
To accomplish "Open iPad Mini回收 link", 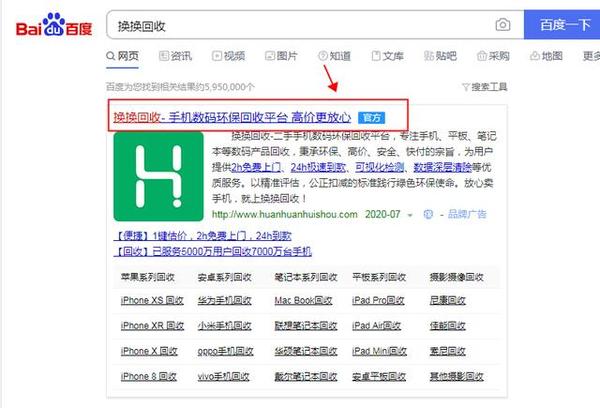I will point(379,351).
